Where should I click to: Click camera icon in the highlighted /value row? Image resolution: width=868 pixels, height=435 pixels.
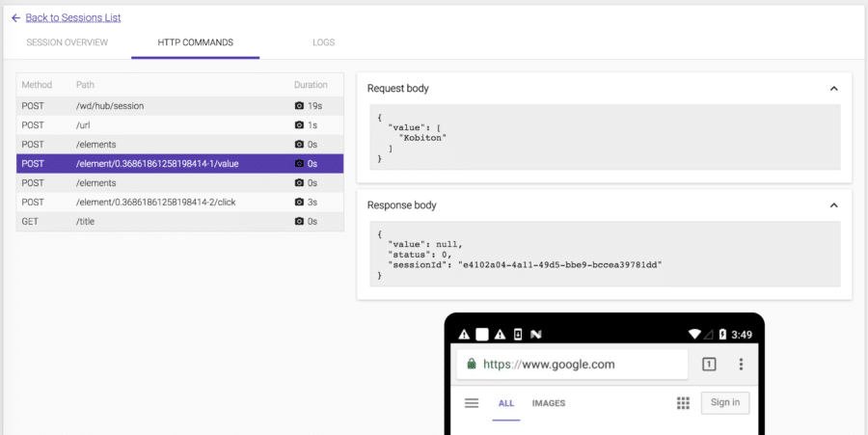(x=299, y=164)
